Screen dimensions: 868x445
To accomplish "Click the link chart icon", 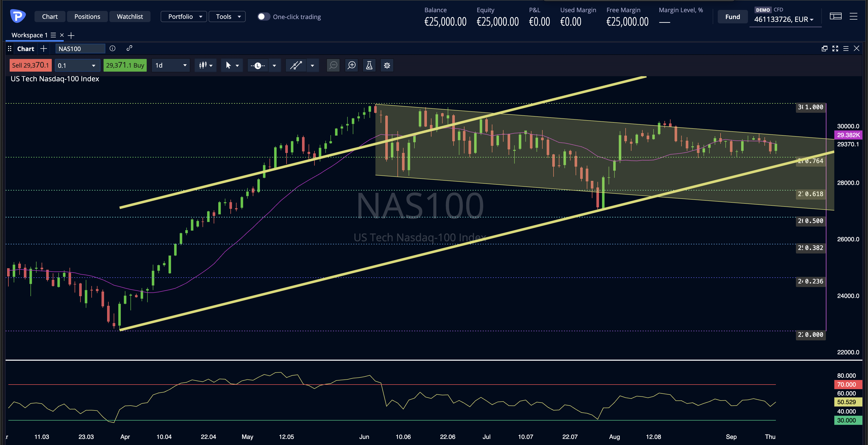I will (x=129, y=48).
